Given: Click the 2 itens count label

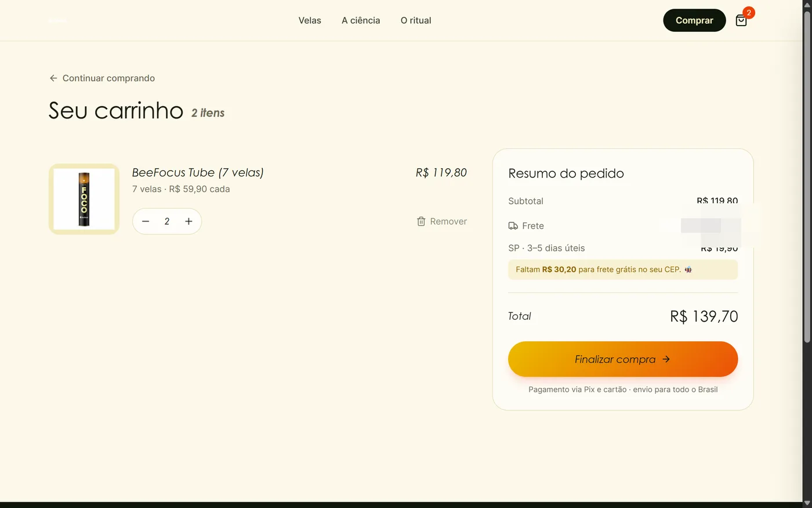Looking at the screenshot, I should pyautogui.click(x=208, y=113).
